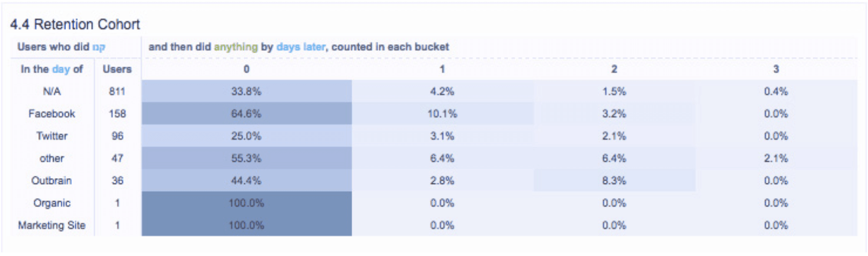Open the 'anything' event selector link
This screenshot has width=868, height=256.
[x=236, y=47]
